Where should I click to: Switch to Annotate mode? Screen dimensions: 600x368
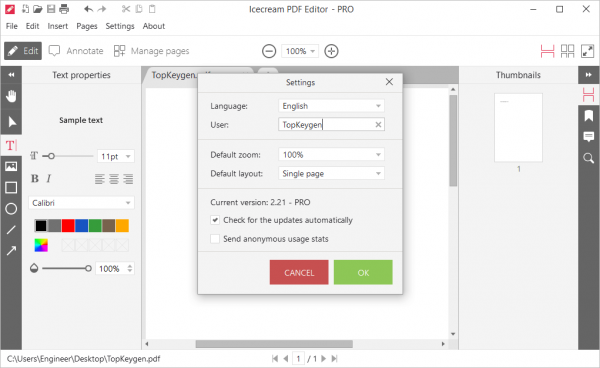[x=76, y=51]
